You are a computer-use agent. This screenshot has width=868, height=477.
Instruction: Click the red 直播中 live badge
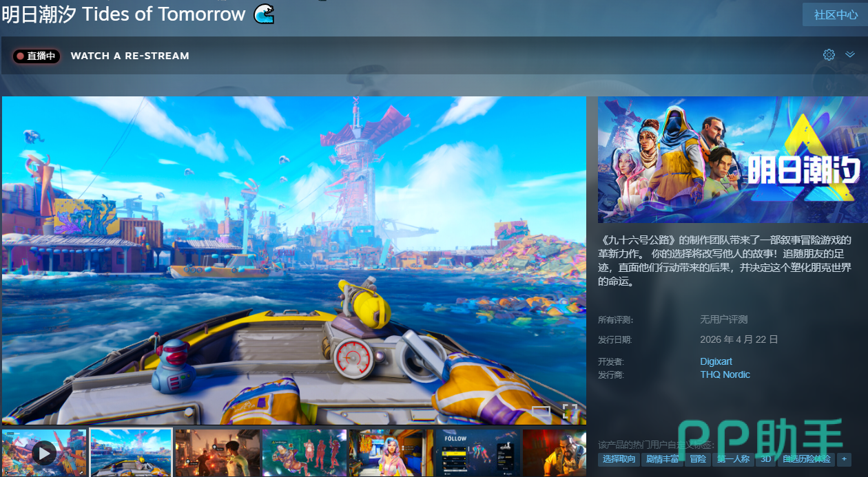[x=37, y=56]
